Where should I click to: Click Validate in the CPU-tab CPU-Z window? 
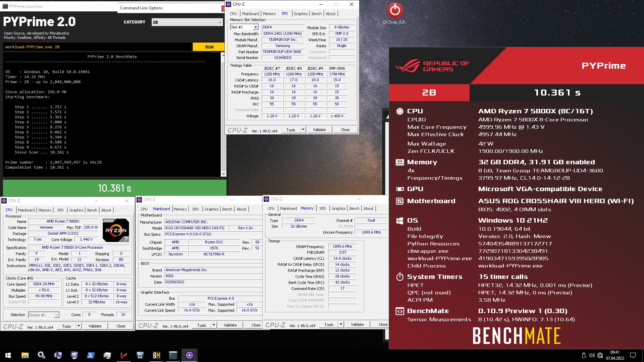pyautogui.click(x=95, y=326)
